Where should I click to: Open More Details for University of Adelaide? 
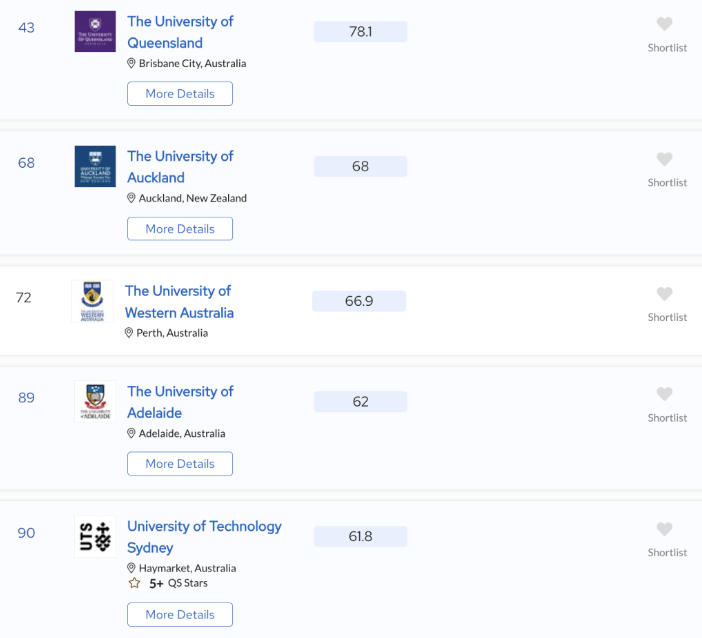180,463
